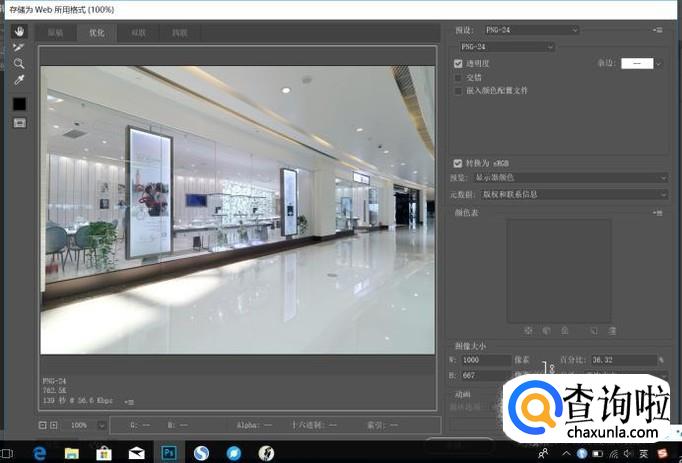The image size is (682, 463).
Task: Open Microsoft Edge from the taskbar
Action: [x=41, y=453]
